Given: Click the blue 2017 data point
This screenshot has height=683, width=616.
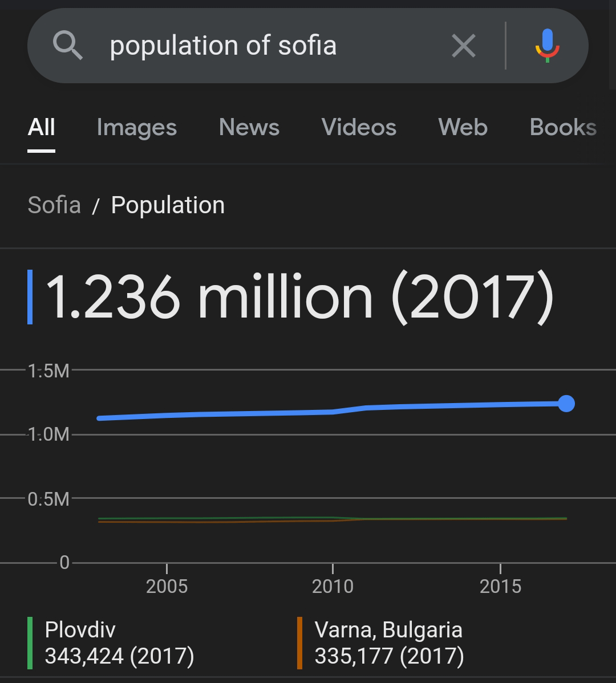Looking at the screenshot, I should [x=566, y=404].
